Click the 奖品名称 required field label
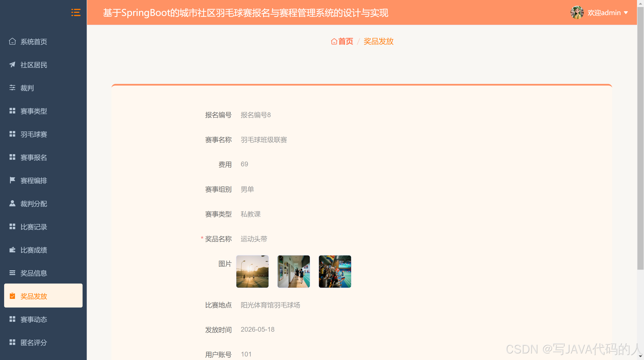Screen dimensions: 644x360 tap(218, 239)
